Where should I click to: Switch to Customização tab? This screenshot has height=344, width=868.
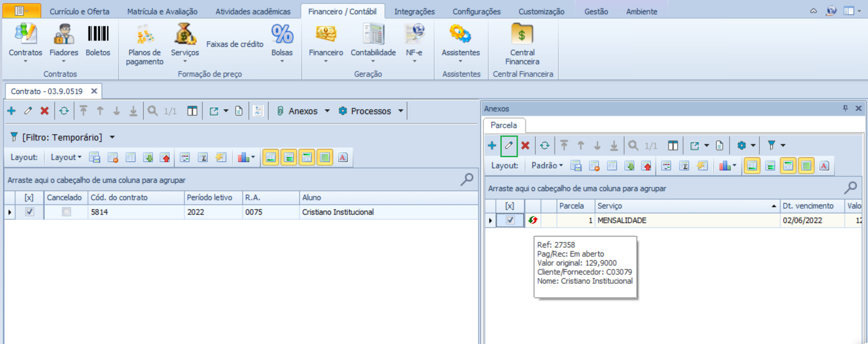[541, 12]
